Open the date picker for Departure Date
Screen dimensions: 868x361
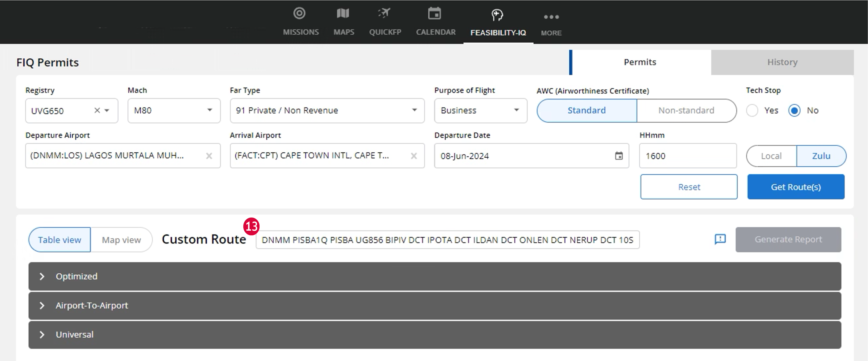619,155
